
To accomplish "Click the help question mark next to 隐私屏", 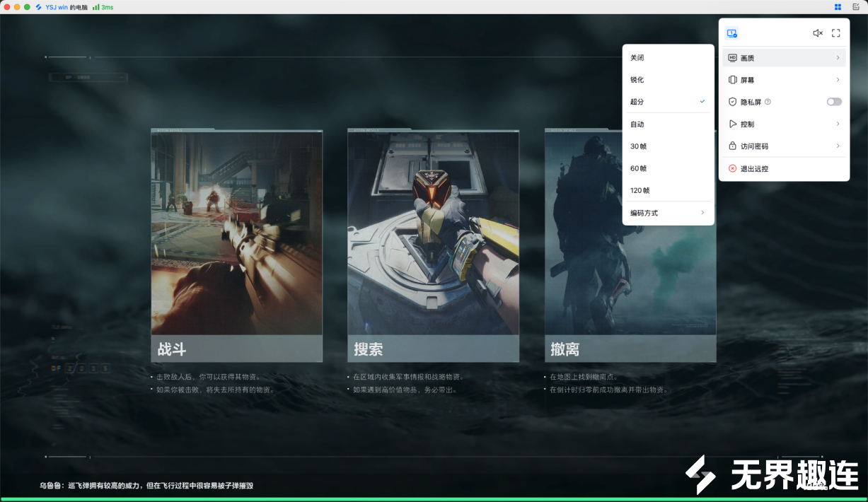I will click(x=768, y=102).
